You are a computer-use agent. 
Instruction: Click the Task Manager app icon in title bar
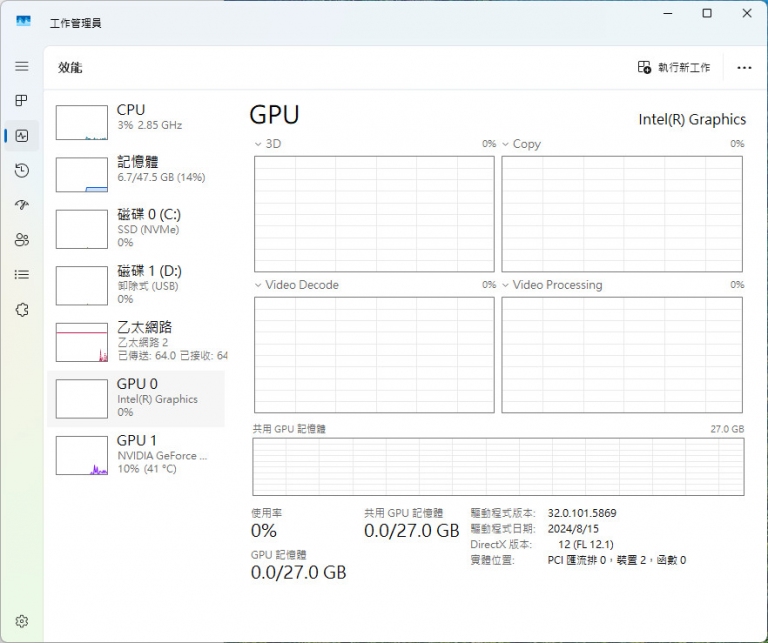click(x=23, y=21)
